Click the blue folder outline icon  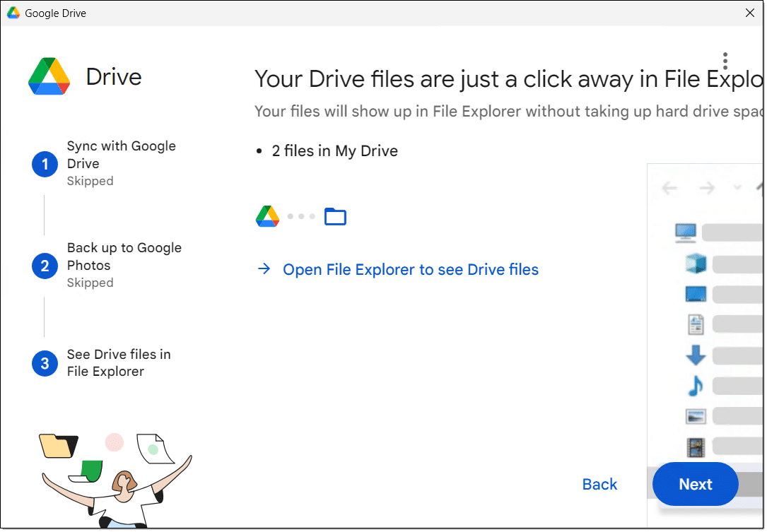(335, 216)
